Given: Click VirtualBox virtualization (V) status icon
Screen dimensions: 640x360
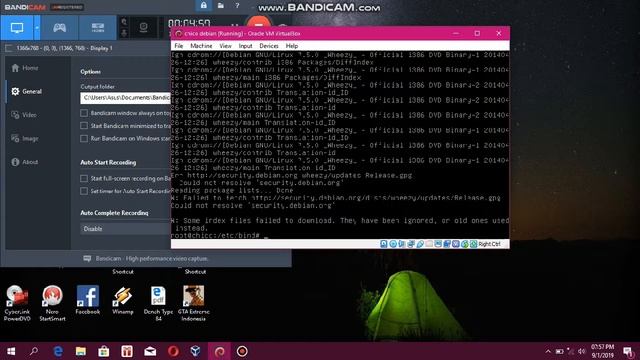Looking at the screenshot, I should 456,244.
